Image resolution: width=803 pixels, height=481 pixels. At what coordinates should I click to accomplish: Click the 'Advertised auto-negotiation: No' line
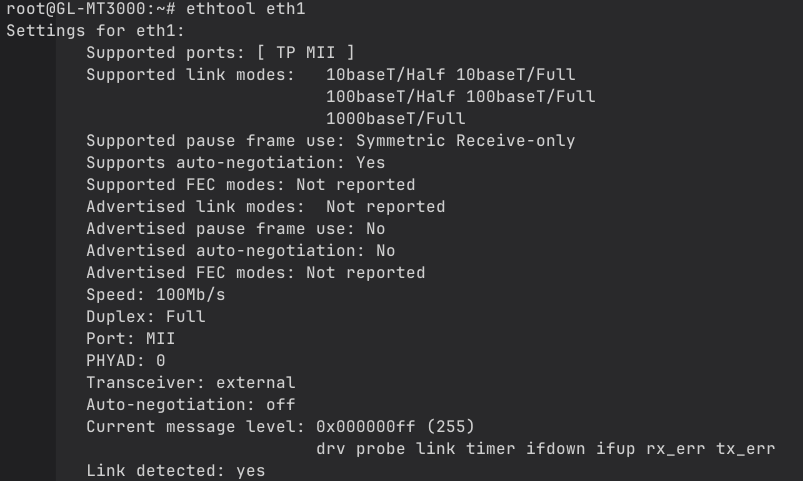click(x=240, y=250)
